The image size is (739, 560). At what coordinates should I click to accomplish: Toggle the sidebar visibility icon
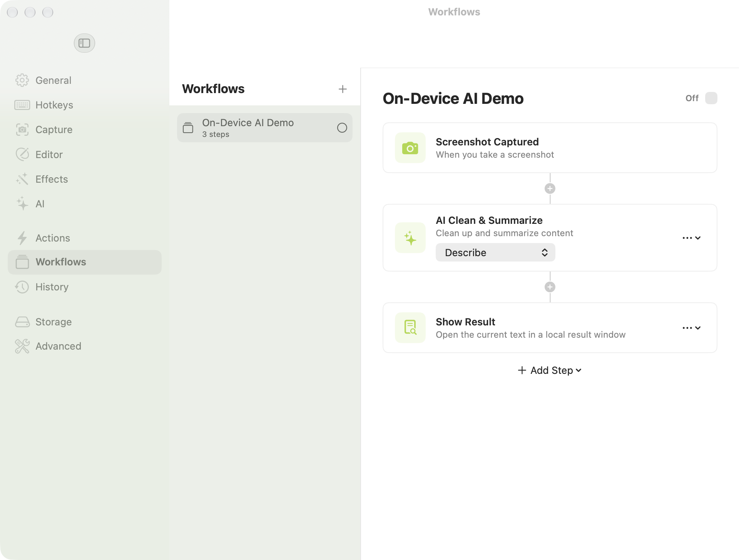tap(84, 43)
